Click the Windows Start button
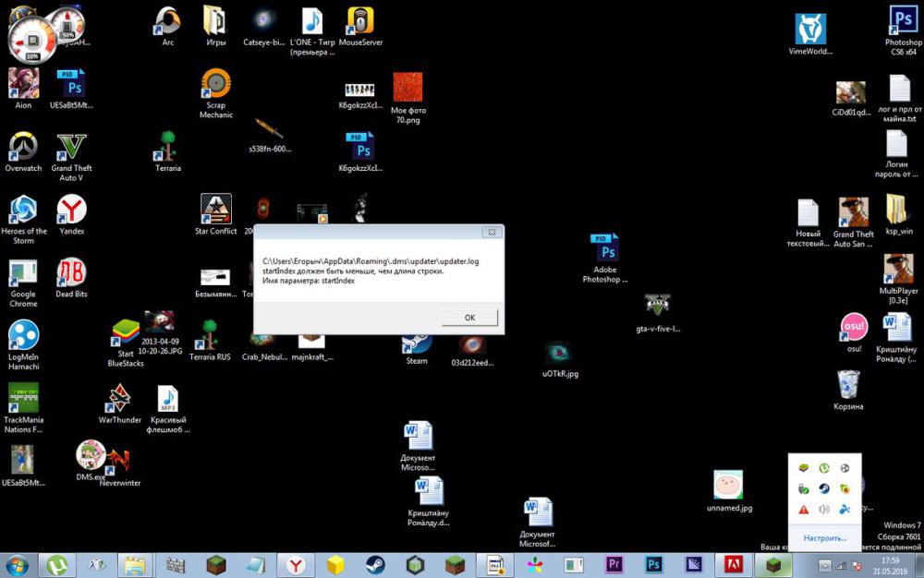The width and height of the screenshot is (924, 578). [x=17, y=566]
